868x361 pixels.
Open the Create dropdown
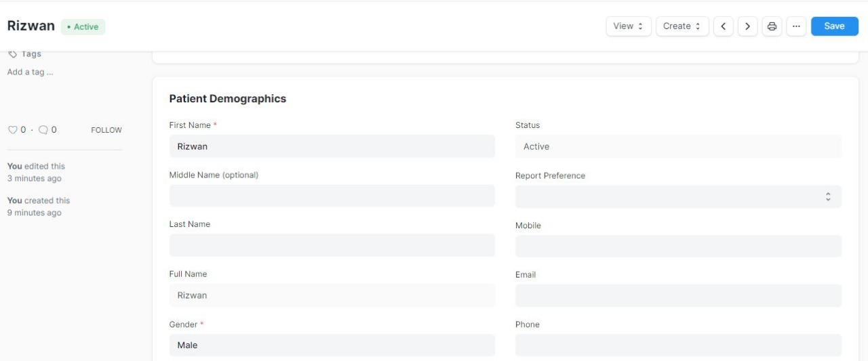[682, 26]
